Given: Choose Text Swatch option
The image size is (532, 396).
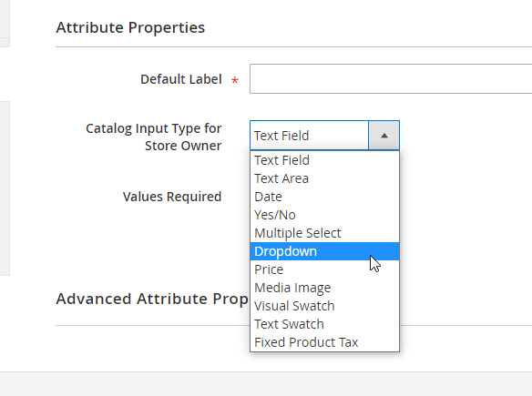Looking at the screenshot, I should pyautogui.click(x=324, y=324).
